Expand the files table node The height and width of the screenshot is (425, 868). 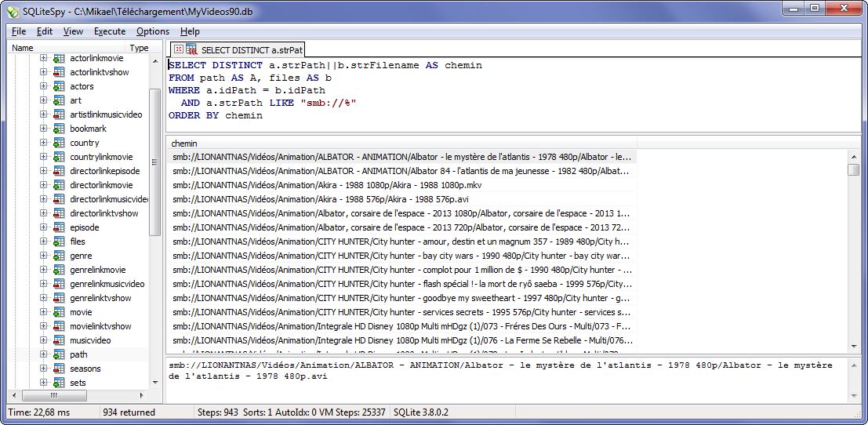pos(44,242)
